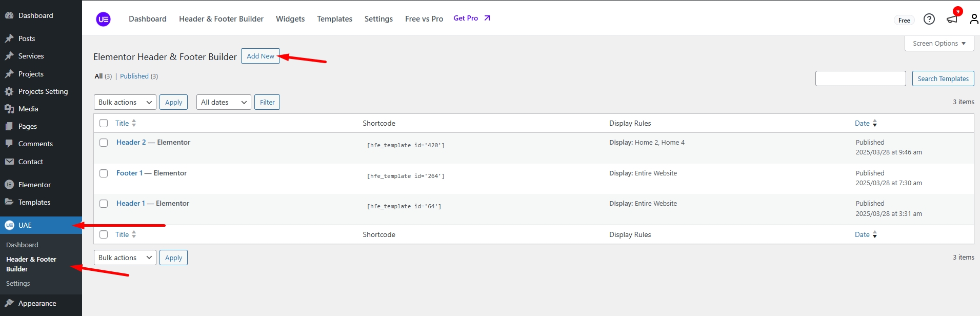Open the help question mark icon
Screen dimensions: 980x316
929,19
